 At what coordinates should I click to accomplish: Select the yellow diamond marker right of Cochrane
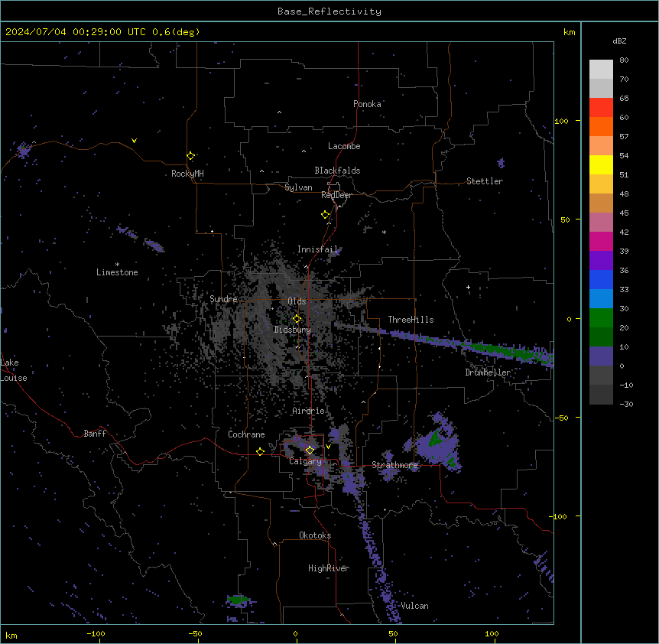pyautogui.click(x=260, y=451)
